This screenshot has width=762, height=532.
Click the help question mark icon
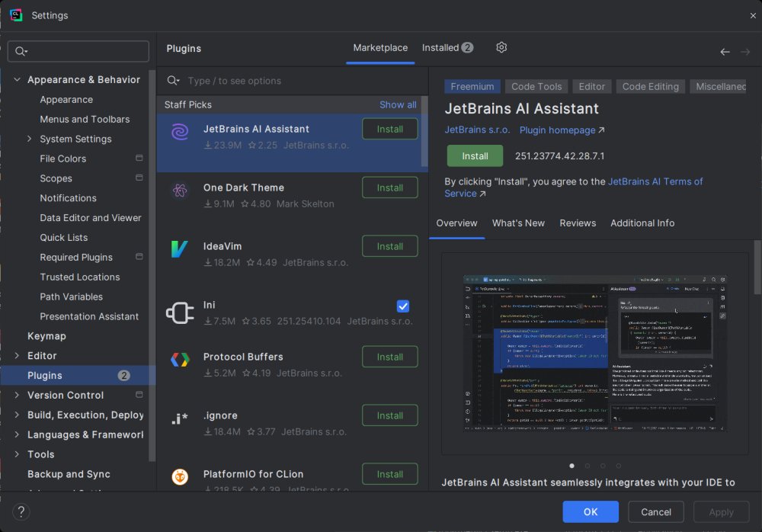click(x=21, y=511)
